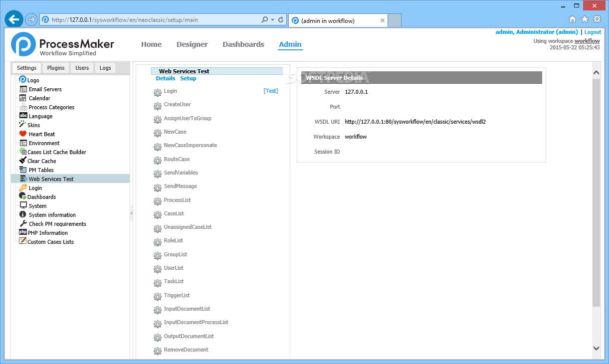Click the Logout link
Image resolution: width=609 pixels, height=364 pixels.
click(x=593, y=32)
